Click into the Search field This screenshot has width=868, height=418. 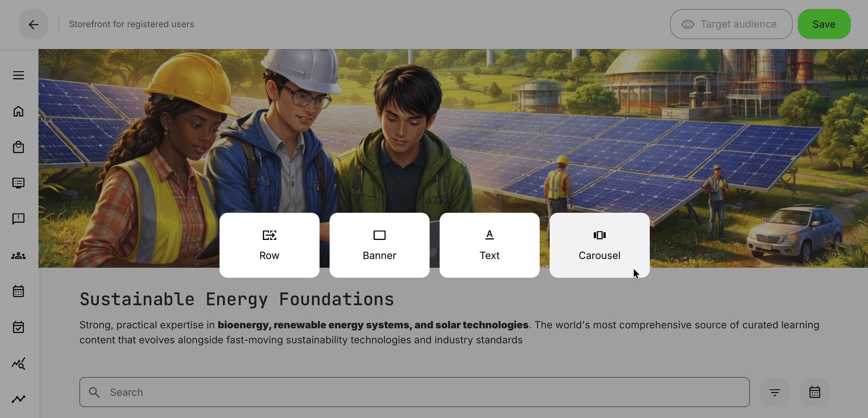point(414,392)
